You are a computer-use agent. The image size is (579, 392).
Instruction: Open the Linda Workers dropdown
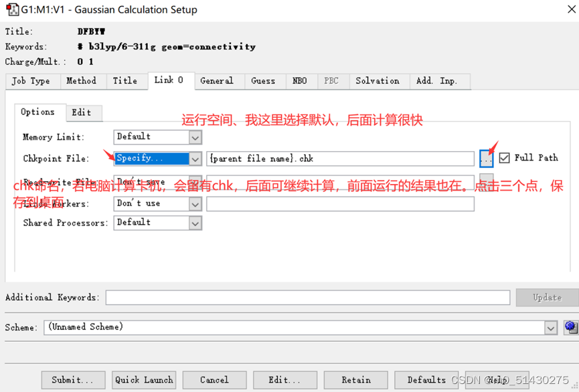tap(194, 203)
